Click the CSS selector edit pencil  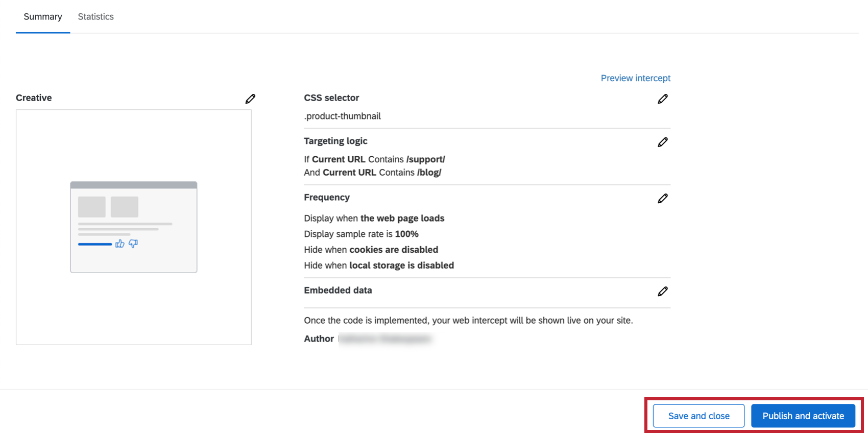663,99
